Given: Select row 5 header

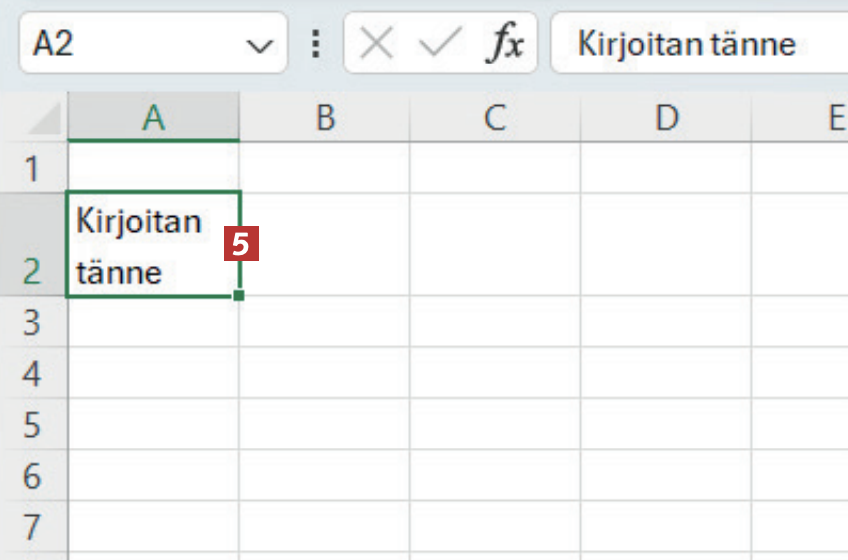Looking at the screenshot, I should tap(33, 425).
